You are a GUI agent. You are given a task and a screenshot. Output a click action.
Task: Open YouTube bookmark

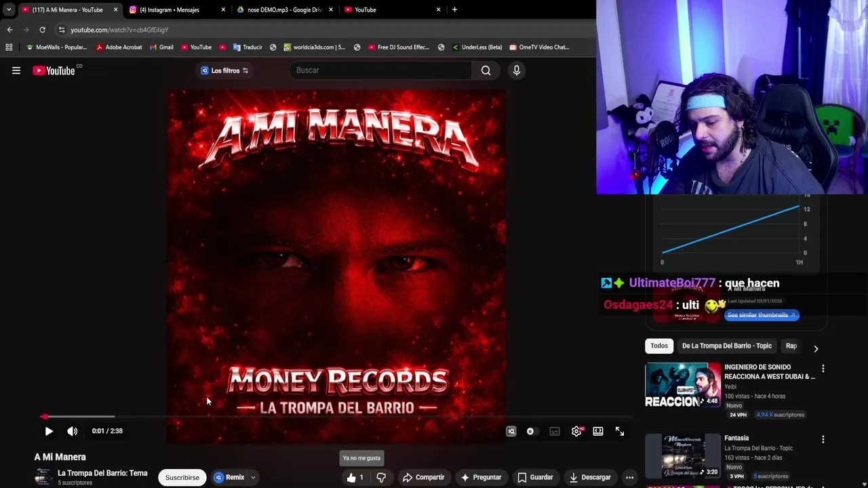(196, 47)
